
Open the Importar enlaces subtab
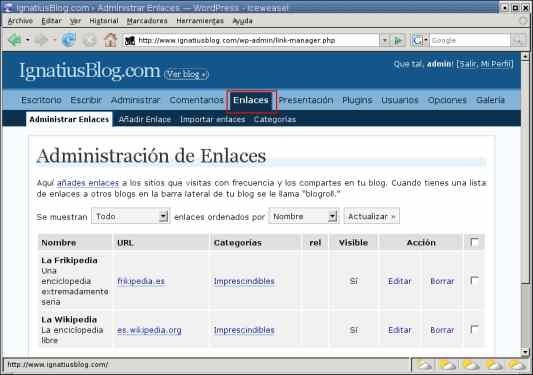pos(212,119)
